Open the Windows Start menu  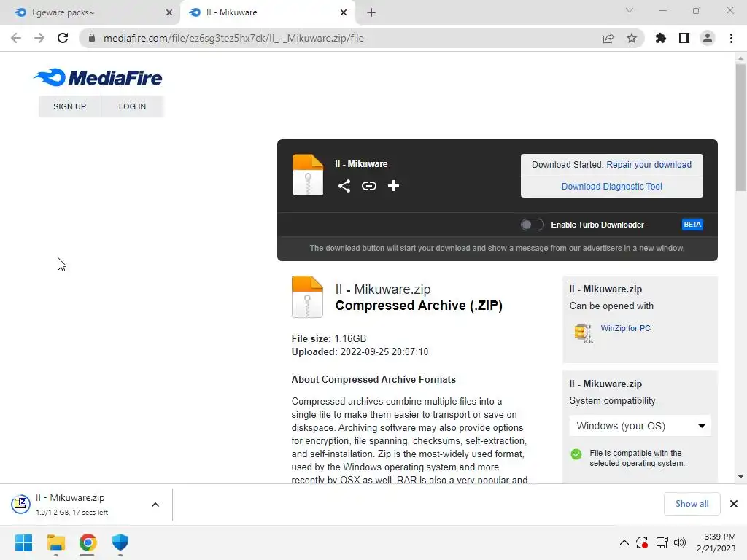click(x=24, y=542)
